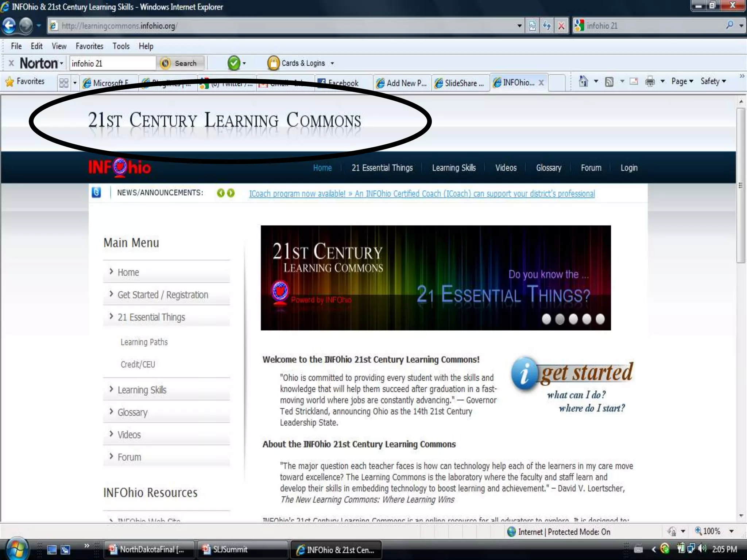
Task: Click the Norton green checkmark icon
Action: click(234, 63)
